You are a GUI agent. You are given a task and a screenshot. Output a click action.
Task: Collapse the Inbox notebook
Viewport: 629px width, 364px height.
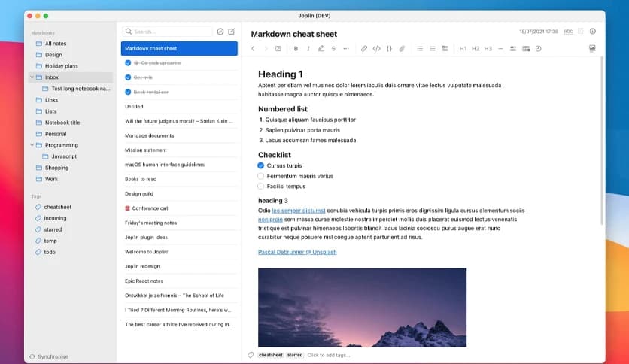(x=32, y=77)
